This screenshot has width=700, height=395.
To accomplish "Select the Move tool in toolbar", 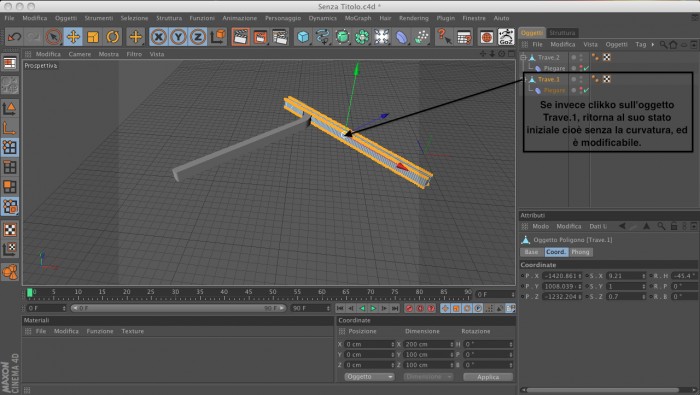I will (73, 37).
